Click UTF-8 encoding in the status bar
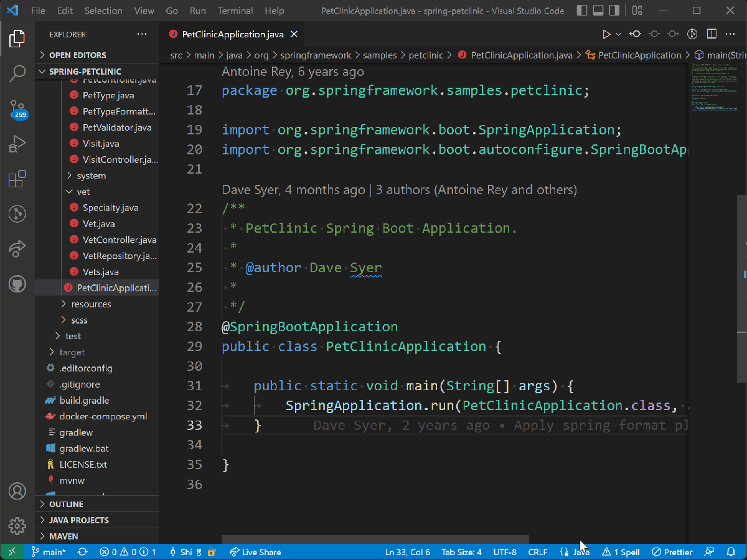This screenshot has height=560, width=747. 505,551
